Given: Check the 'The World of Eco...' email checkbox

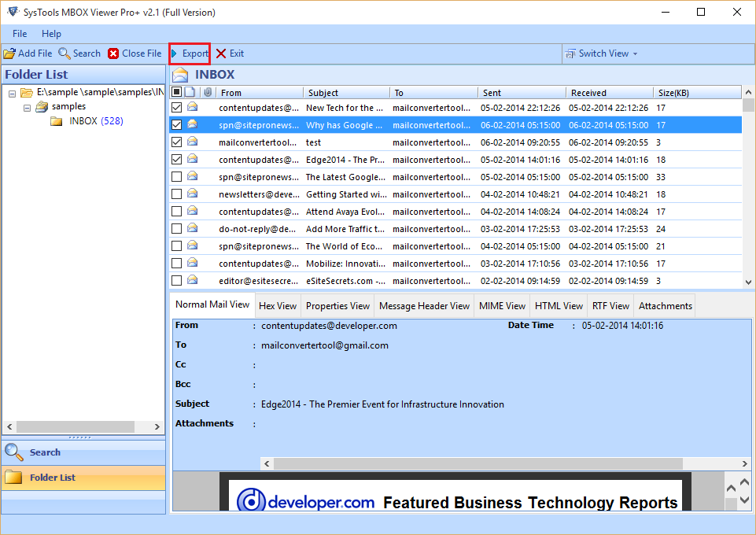Looking at the screenshot, I should point(177,246).
